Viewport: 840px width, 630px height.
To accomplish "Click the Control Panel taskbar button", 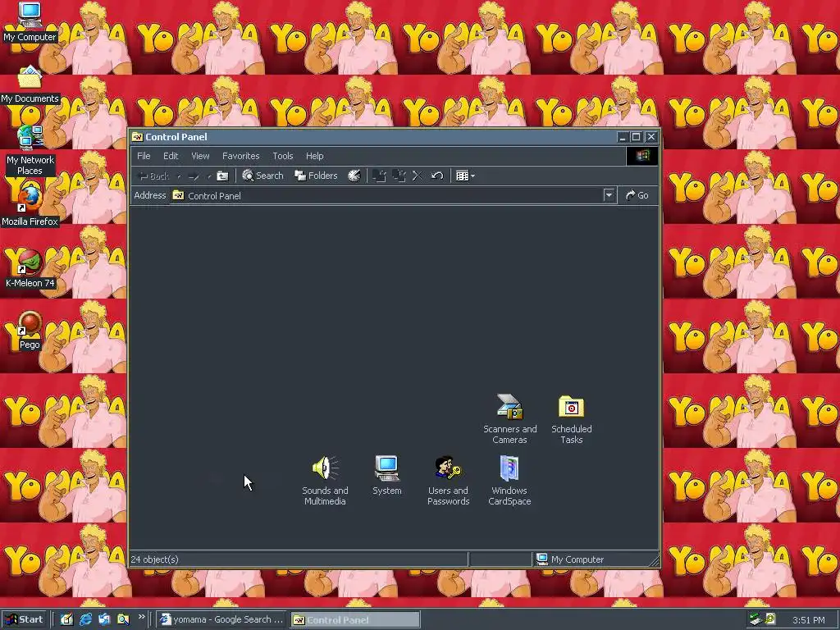I will (355, 620).
